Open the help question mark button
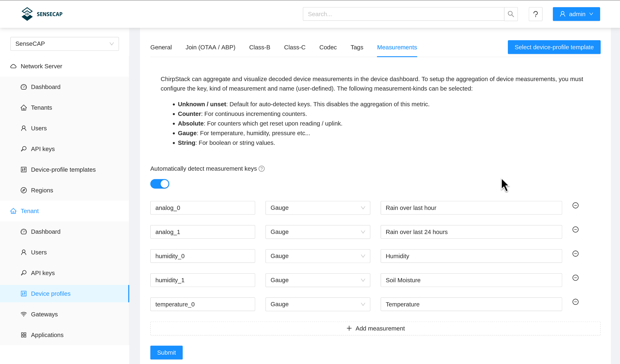The image size is (620, 364). click(535, 14)
